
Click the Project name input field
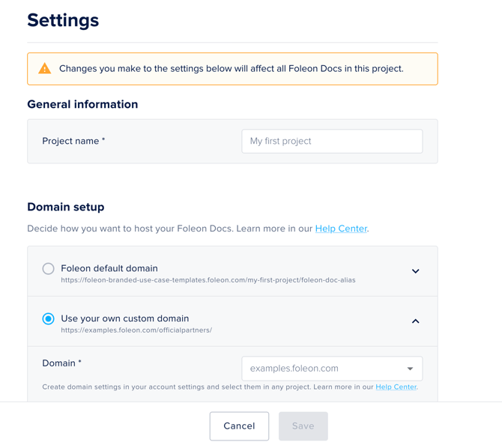(x=332, y=141)
